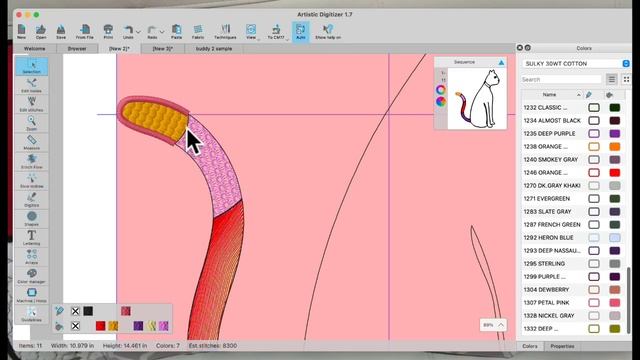Switch to the buddy 2 sample tab
Image resolution: width=640 pixels, height=360 pixels.
click(x=214, y=49)
